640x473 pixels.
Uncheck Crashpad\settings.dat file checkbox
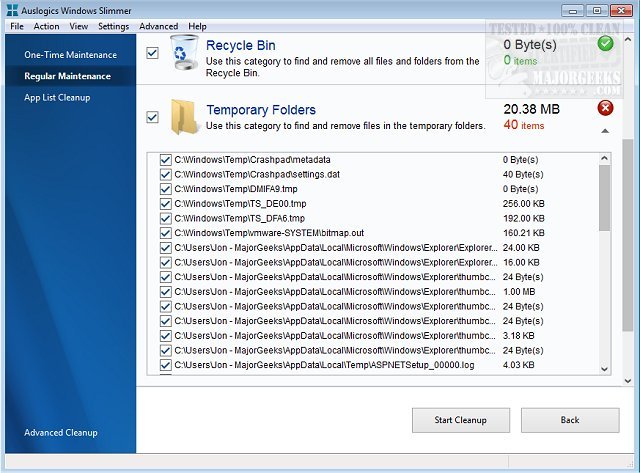[165, 174]
